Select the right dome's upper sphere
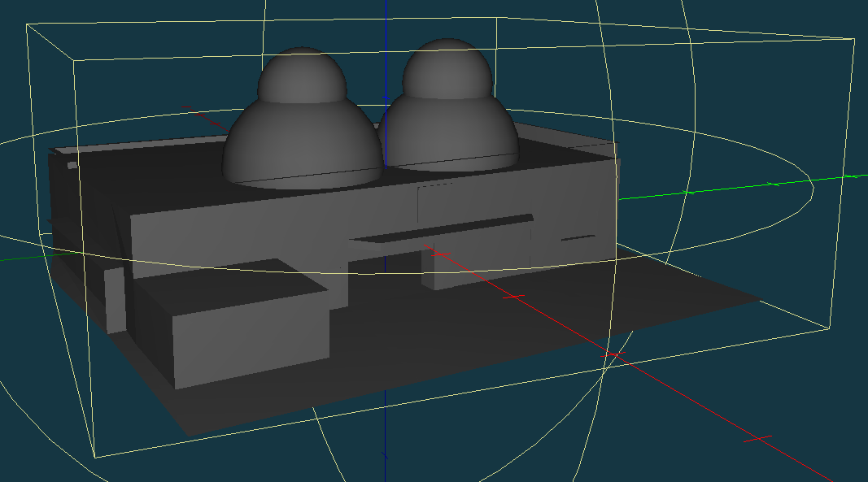This screenshot has width=868, height=482. point(447,68)
